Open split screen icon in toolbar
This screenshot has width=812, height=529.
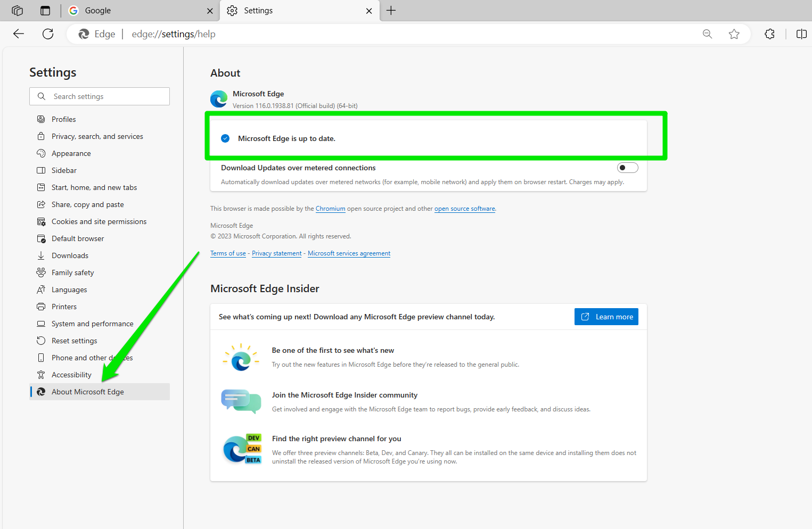[x=801, y=34]
